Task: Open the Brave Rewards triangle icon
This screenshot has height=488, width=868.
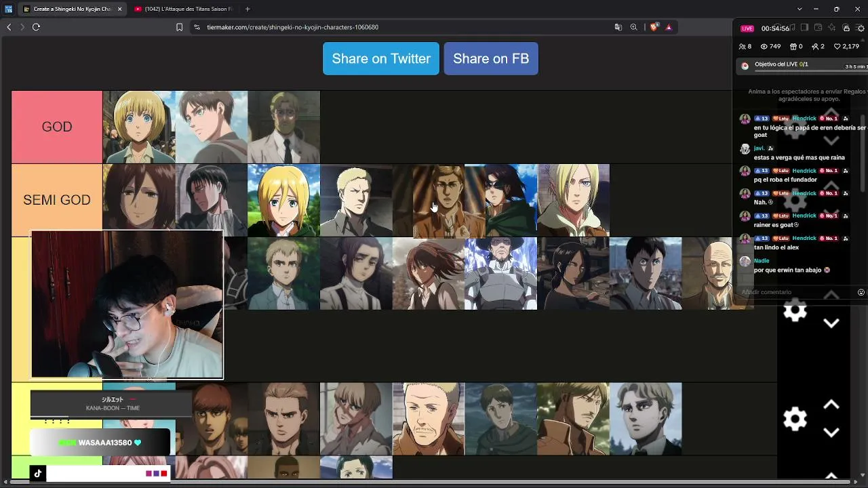Action: (x=669, y=27)
